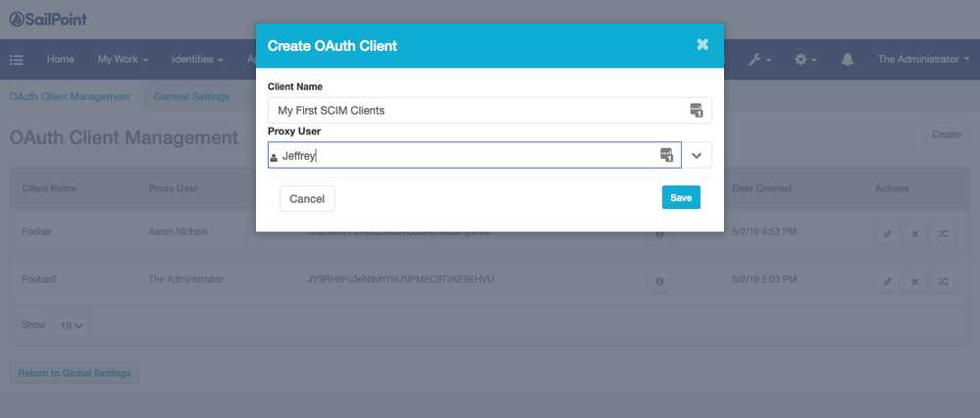Open the gear settings dropdown menu
This screenshot has height=418, width=980.
804,60
